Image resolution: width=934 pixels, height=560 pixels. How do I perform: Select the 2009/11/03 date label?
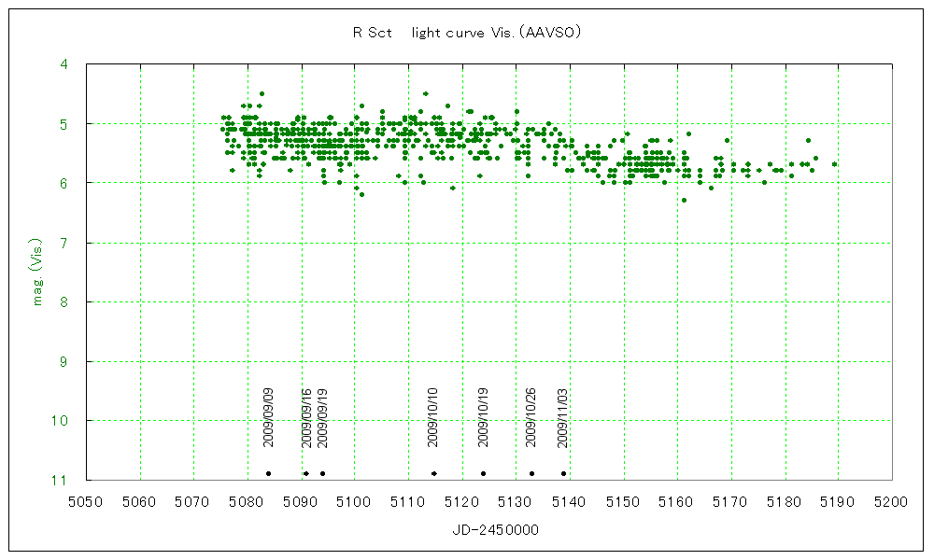563,418
